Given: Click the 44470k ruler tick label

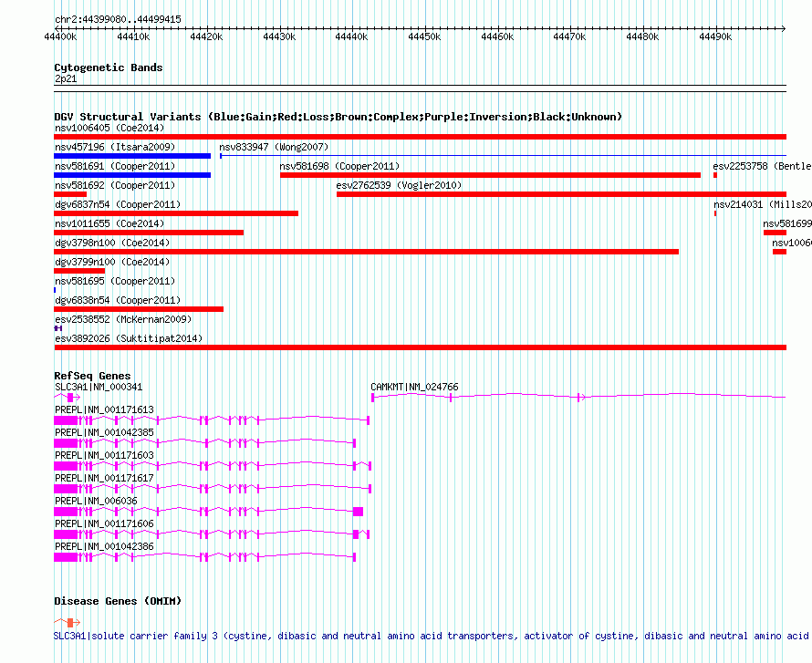Looking at the screenshot, I should [x=569, y=36].
